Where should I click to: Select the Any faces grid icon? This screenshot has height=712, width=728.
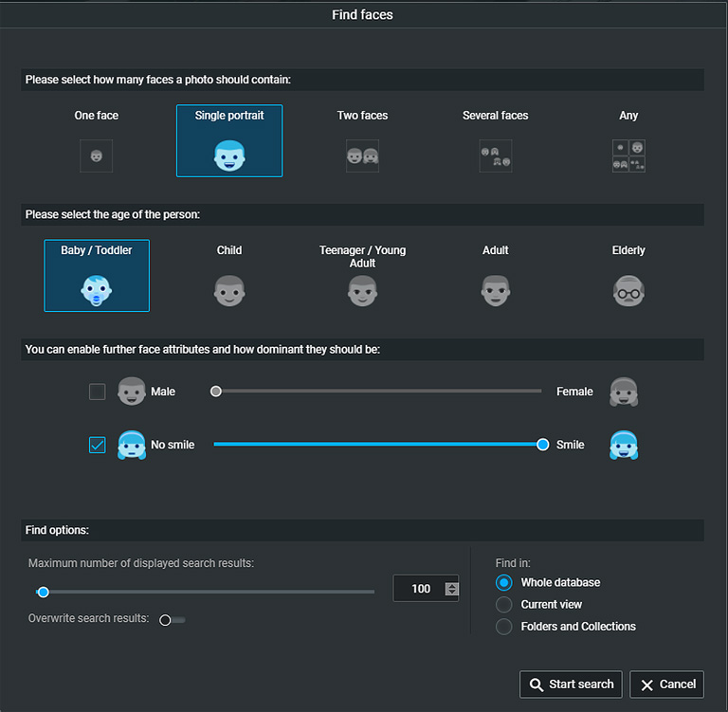coord(628,155)
